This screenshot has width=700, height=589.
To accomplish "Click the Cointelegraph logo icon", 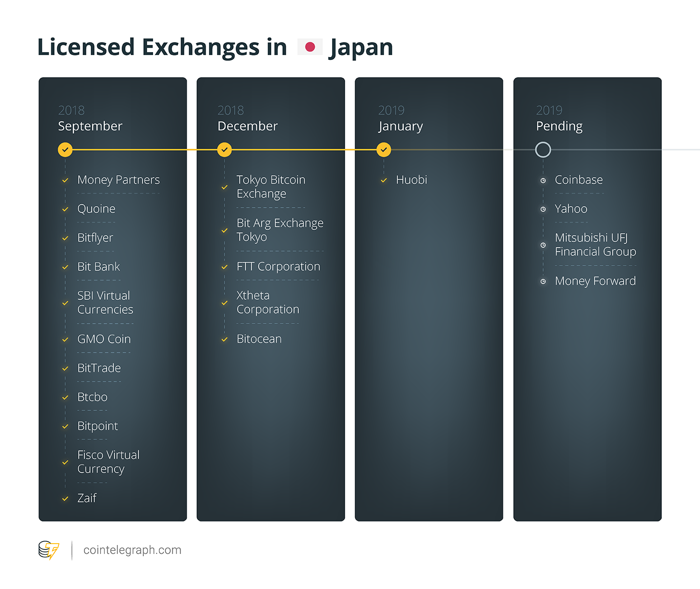I will [x=50, y=550].
